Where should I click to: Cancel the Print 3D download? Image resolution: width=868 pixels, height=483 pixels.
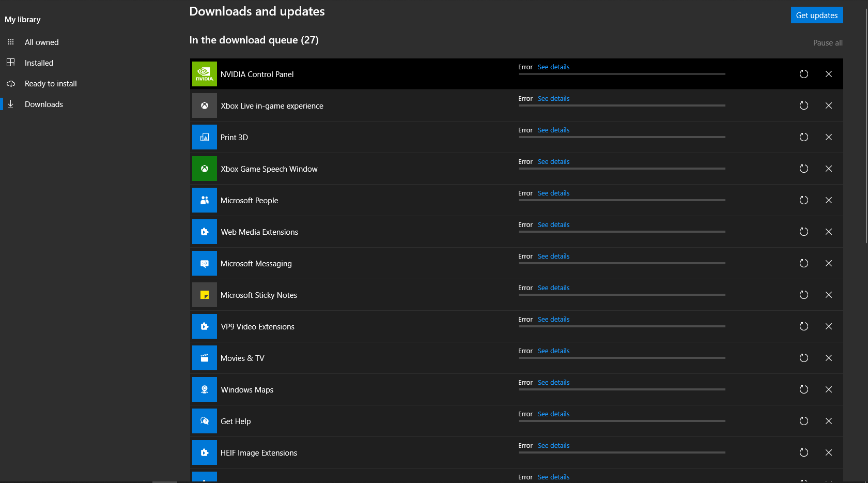point(829,137)
